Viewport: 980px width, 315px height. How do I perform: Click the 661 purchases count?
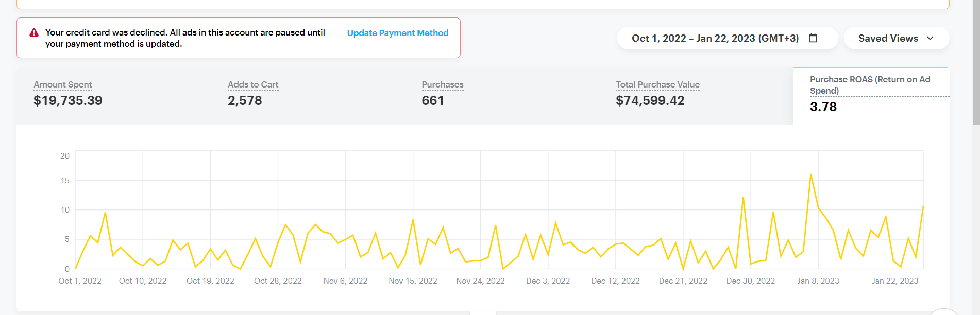tap(432, 100)
